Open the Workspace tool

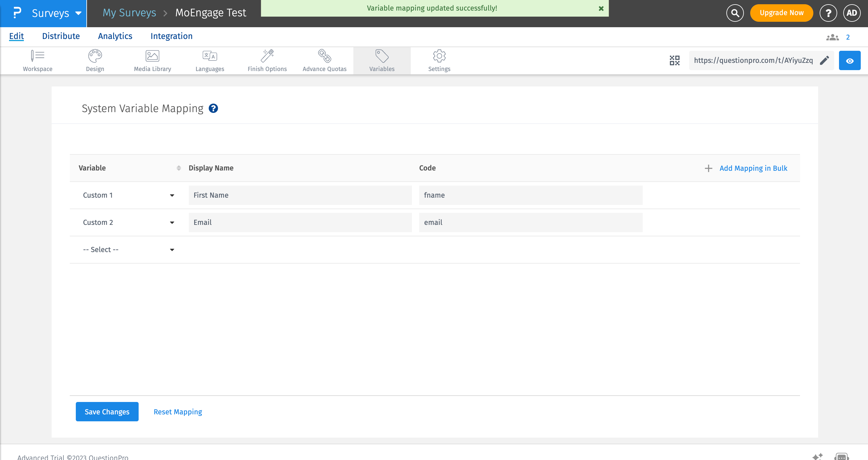37,61
